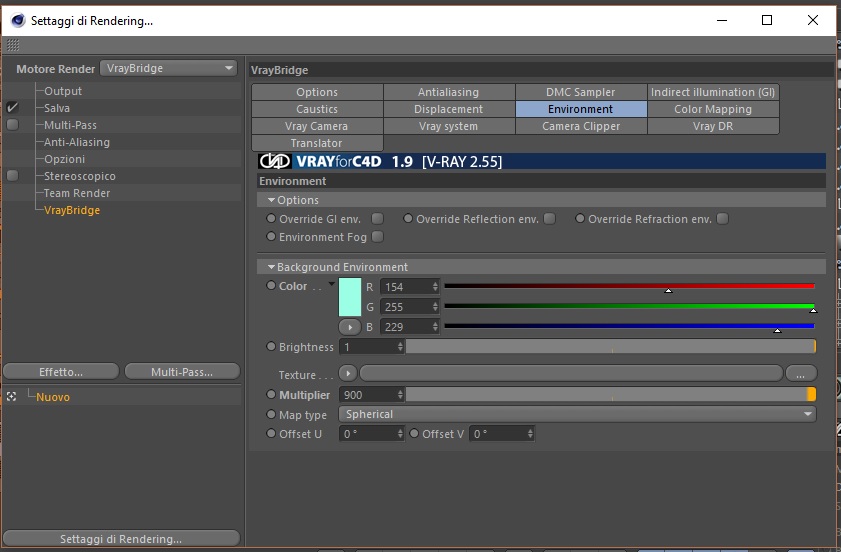Open the Vray system tab
Screen dimensions: 841x552
[x=448, y=126]
